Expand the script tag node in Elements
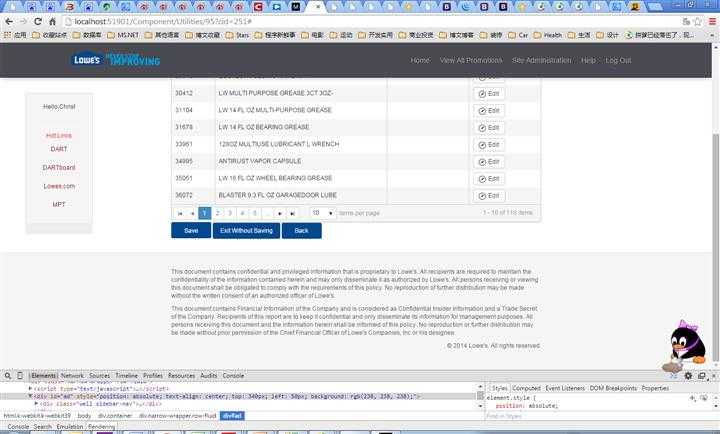This screenshot has width=720, height=434. click(x=30, y=389)
